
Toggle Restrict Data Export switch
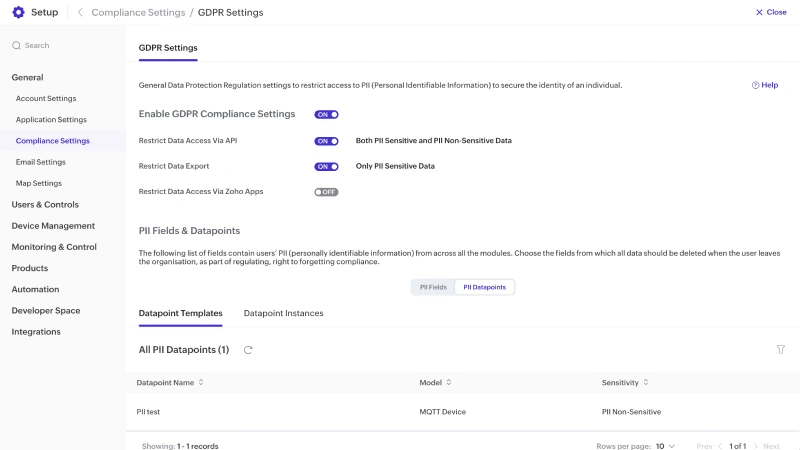tap(326, 167)
